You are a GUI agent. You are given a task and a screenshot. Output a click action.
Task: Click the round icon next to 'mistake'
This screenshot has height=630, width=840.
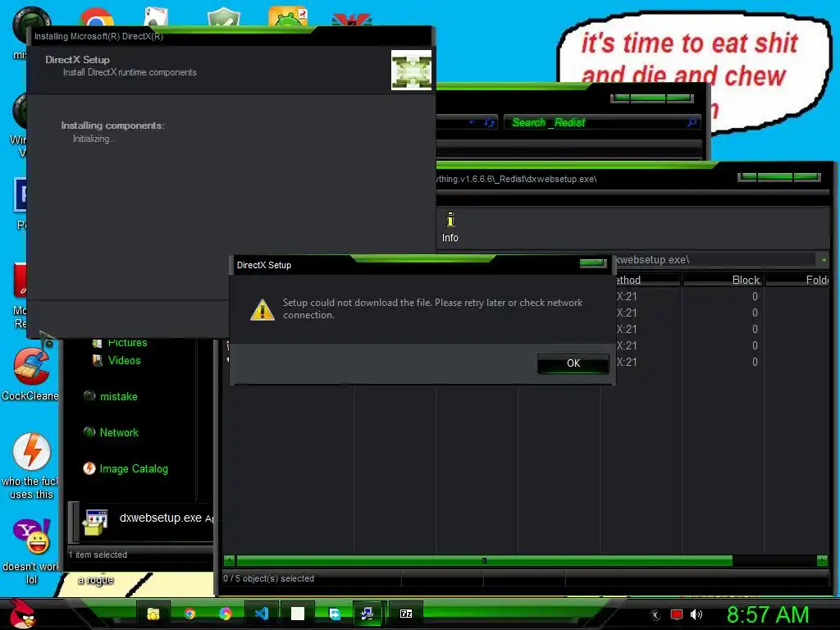pyautogui.click(x=89, y=396)
